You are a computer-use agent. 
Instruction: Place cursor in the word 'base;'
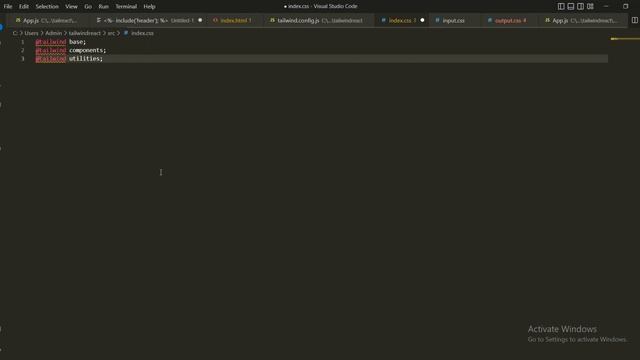[x=78, y=42]
